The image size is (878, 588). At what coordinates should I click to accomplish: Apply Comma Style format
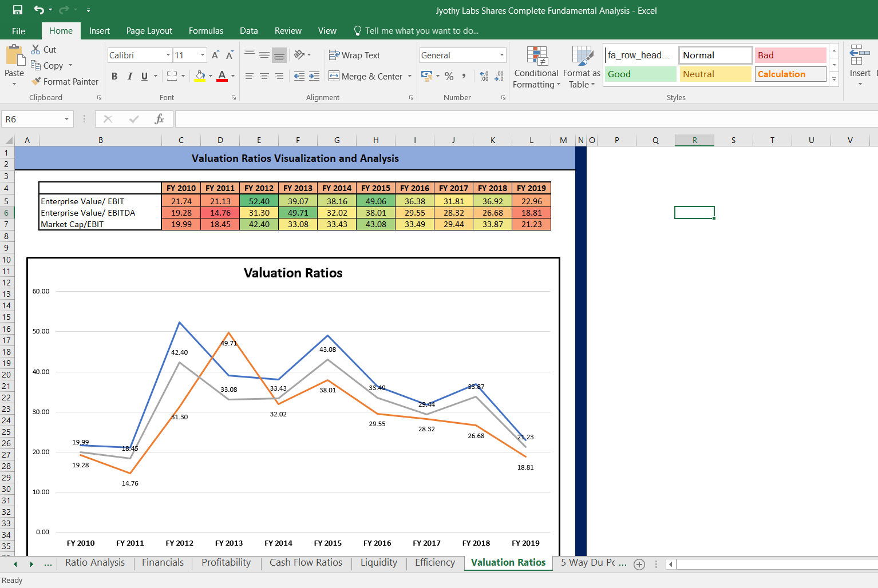pos(464,76)
